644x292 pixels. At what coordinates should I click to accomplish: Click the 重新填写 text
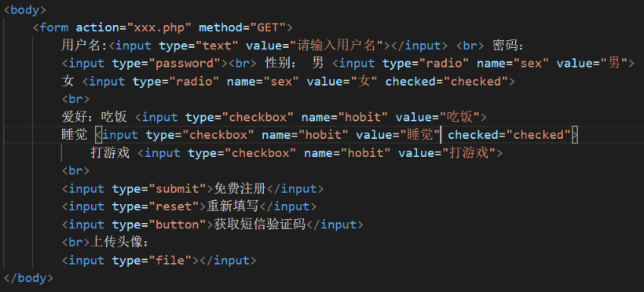pyautogui.click(x=233, y=206)
